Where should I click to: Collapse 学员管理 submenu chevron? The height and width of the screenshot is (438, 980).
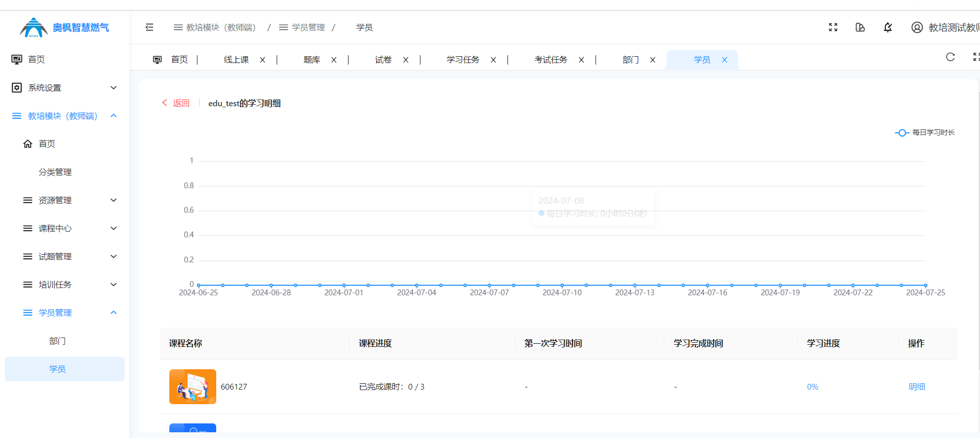[114, 312]
